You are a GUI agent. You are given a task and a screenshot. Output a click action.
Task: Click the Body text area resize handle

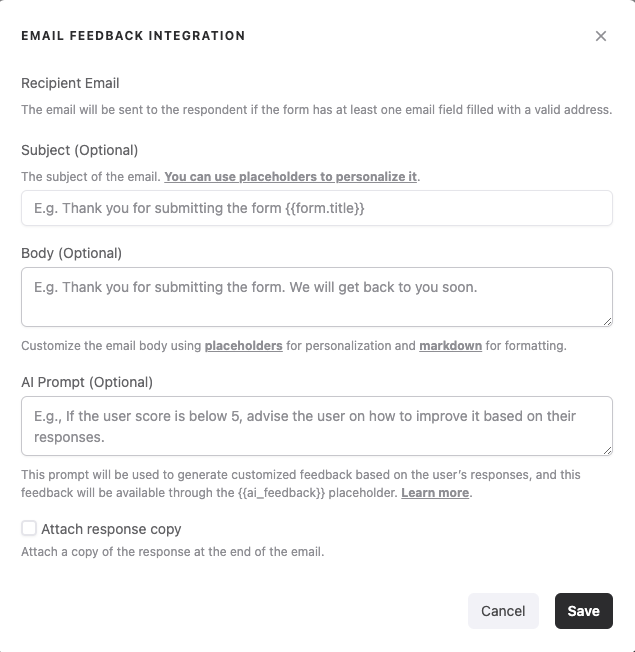coord(607,320)
